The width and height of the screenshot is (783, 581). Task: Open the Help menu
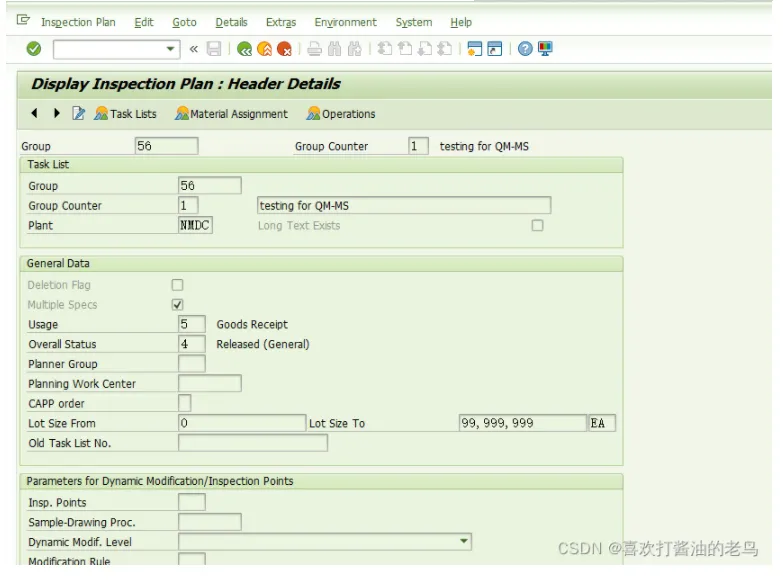click(x=461, y=22)
